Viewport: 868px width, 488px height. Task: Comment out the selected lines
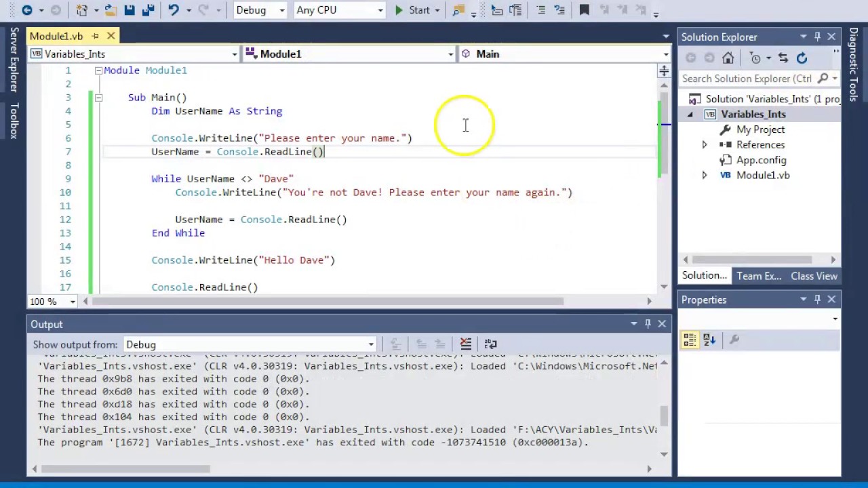[540, 10]
